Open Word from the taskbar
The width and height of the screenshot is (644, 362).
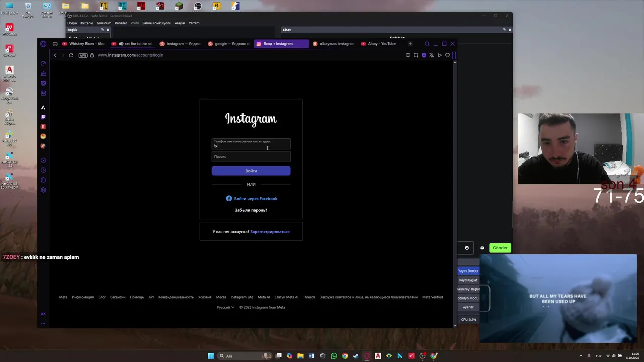point(311,356)
